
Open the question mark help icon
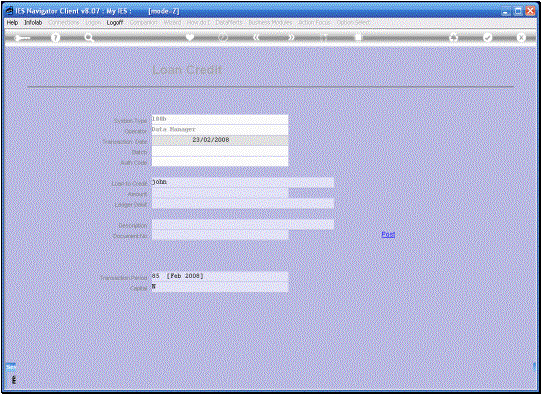coord(55,37)
